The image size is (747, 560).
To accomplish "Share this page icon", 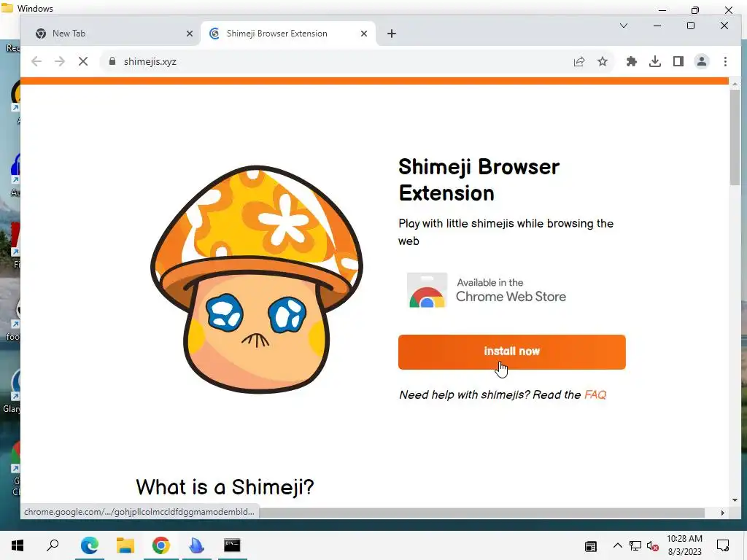I will click(578, 61).
